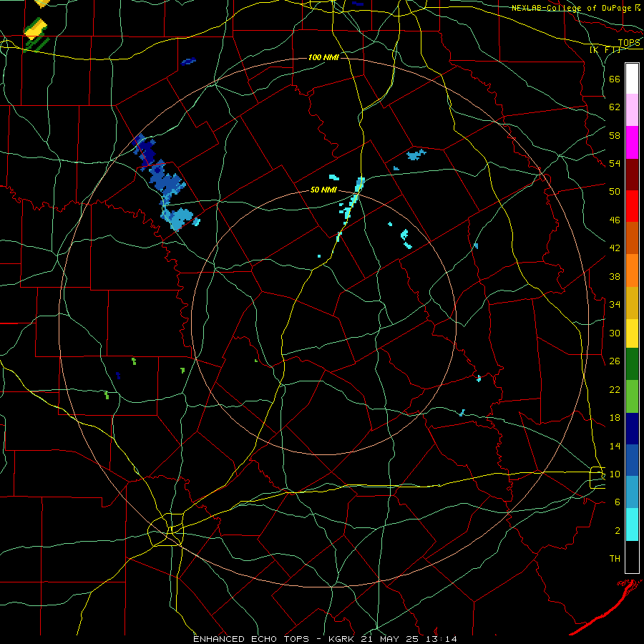This screenshot has width=644, height=644.
Task: Click the legend value '50'
Action: point(615,192)
